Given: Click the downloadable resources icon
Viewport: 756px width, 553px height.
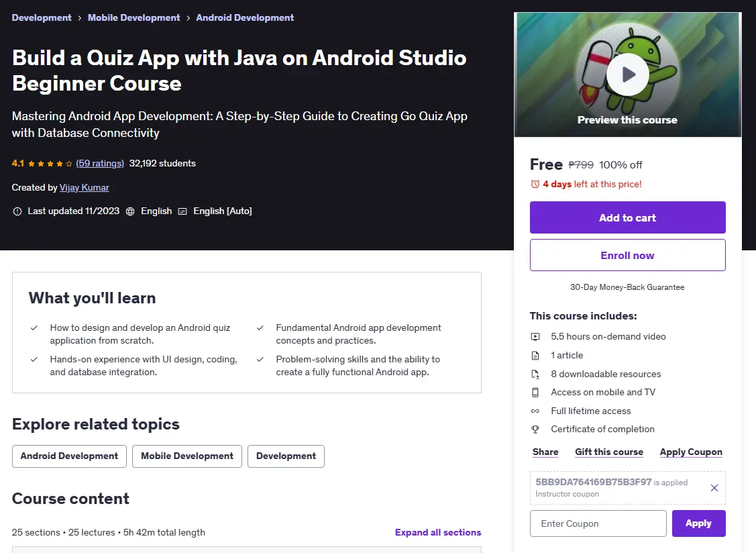Looking at the screenshot, I should 535,374.
